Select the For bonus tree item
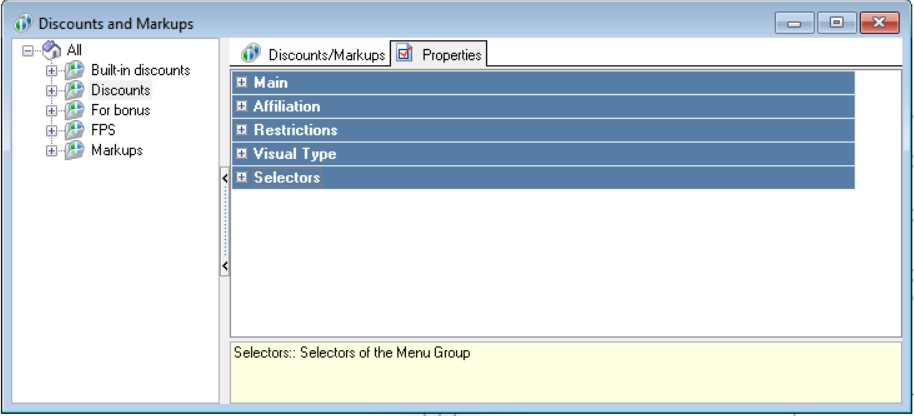This screenshot has width=914, height=416. pyautogui.click(x=120, y=111)
